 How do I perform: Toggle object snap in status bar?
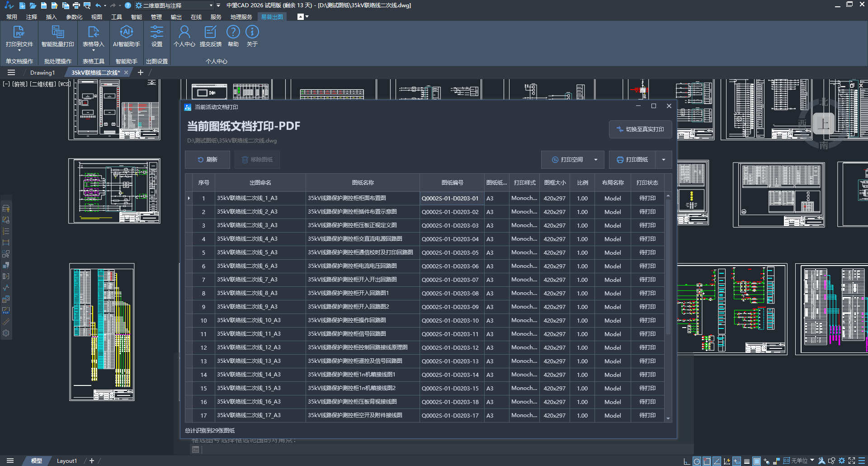[707, 461]
